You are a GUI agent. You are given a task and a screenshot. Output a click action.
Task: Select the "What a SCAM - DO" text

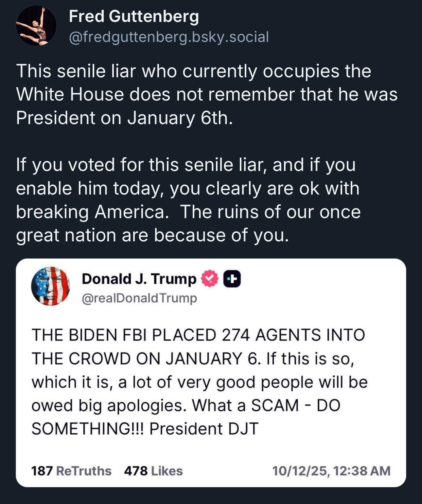(266, 405)
